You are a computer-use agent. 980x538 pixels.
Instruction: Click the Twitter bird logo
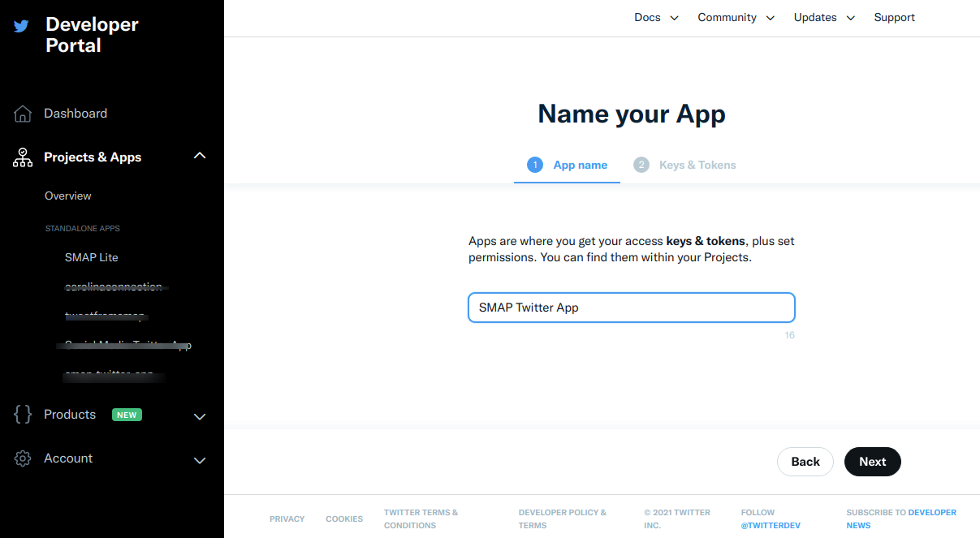(x=21, y=26)
